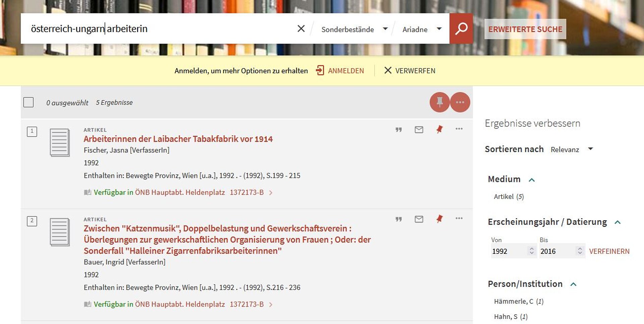Click the Bauer, Ingrid [VerfasserIn] author line

(x=124, y=262)
